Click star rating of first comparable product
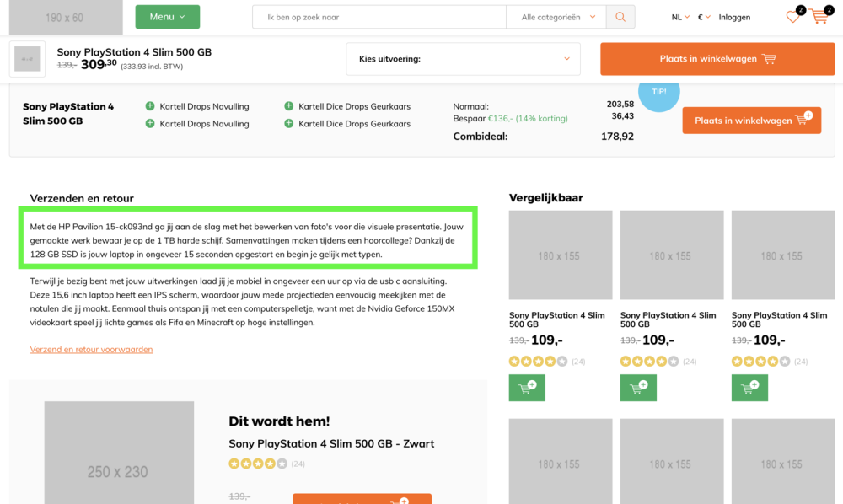The image size is (843, 504). click(538, 361)
